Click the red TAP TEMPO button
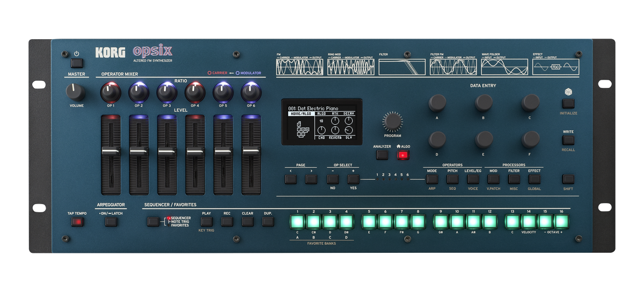The image size is (644, 292). tap(77, 222)
